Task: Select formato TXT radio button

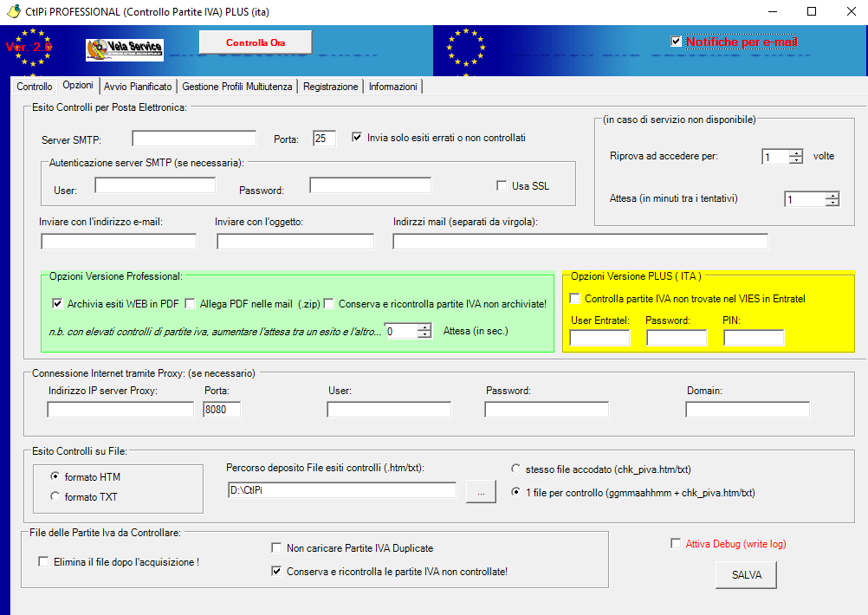Action: click(55, 496)
